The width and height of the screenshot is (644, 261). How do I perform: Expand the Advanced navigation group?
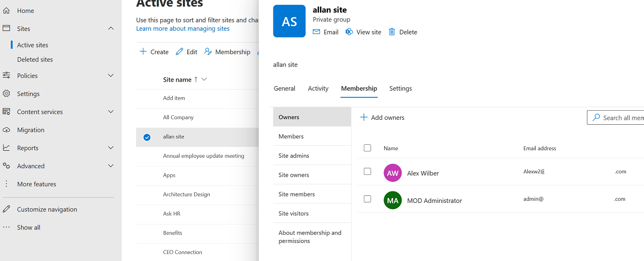pyautogui.click(x=111, y=166)
